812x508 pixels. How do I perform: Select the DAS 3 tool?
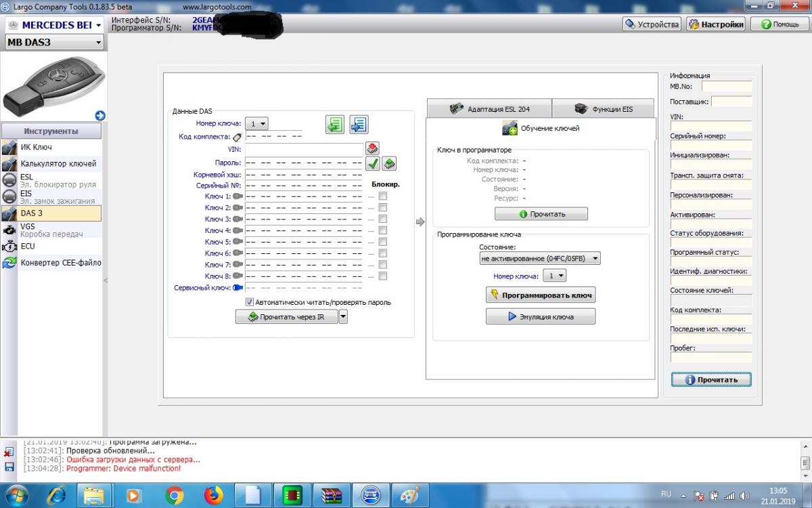click(x=51, y=213)
